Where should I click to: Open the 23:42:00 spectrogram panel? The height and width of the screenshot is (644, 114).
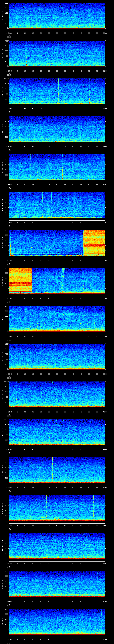point(57,507)
